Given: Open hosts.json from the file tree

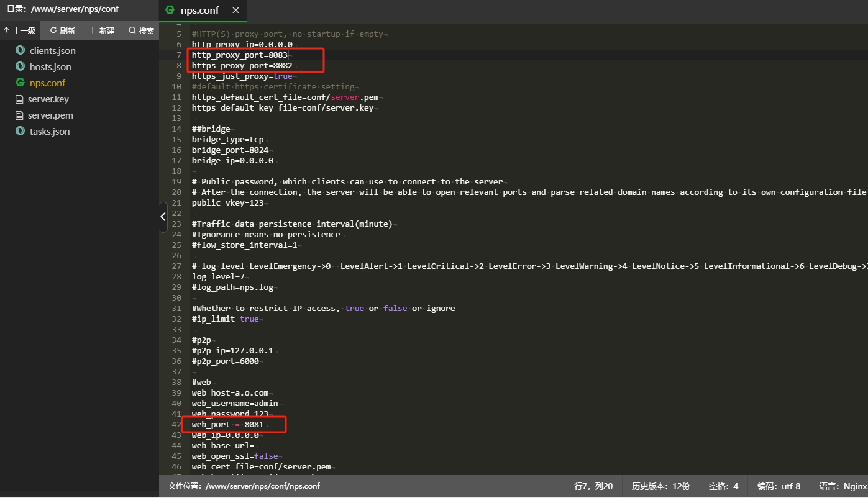Looking at the screenshot, I should [x=50, y=66].
